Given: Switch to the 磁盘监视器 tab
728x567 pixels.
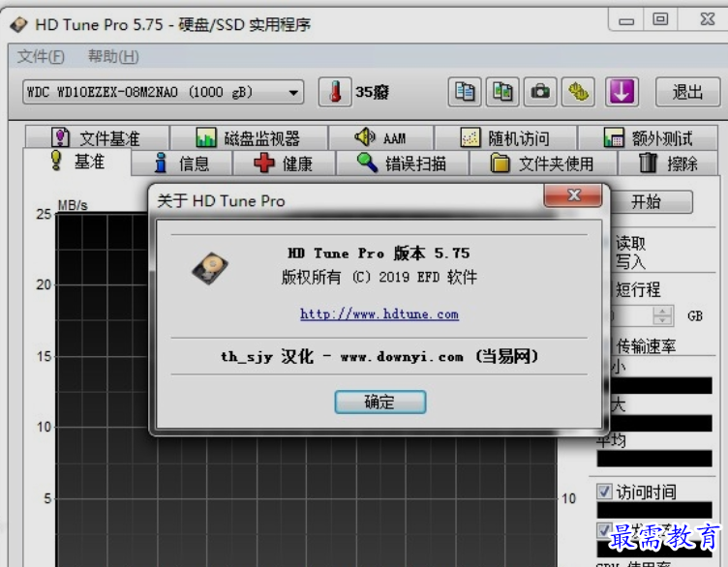Looking at the screenshot, I should click(249, 137).
